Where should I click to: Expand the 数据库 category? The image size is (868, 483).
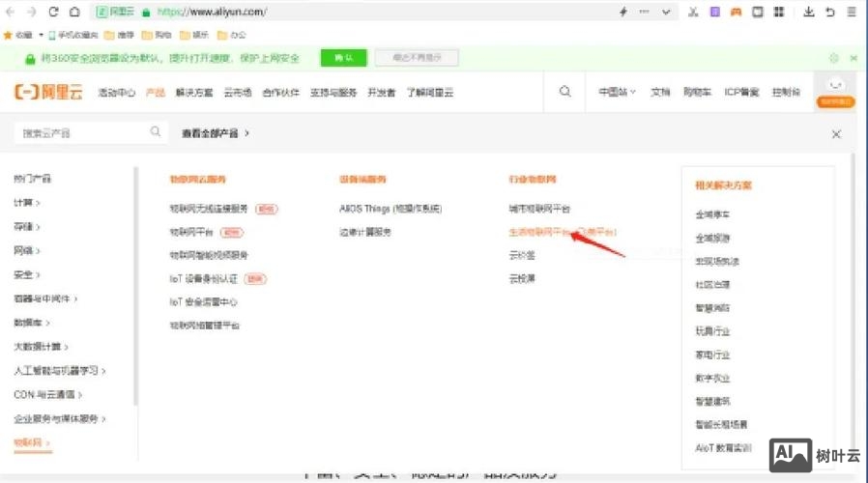tap(32, 323)
